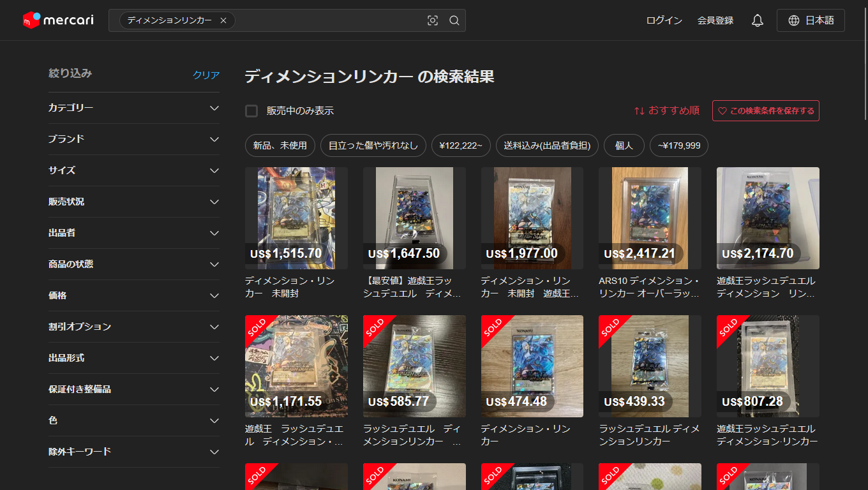868x490 pixels.
Task: Expand the 価格 filter
Action: [134, 295]
